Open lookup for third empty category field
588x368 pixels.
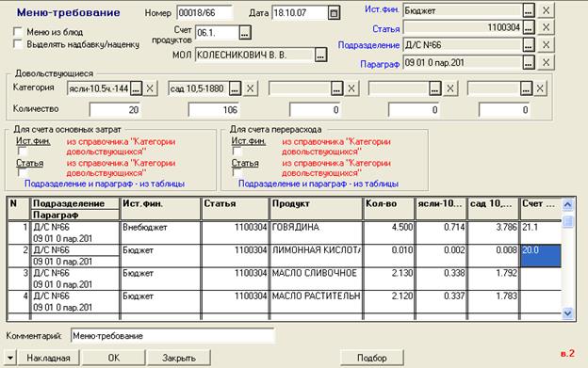336,88
